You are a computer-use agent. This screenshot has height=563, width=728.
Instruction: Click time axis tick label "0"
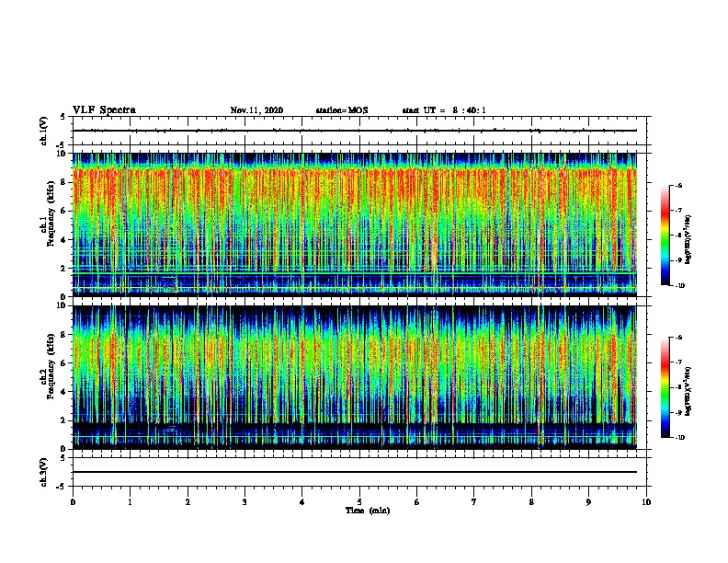73,502
